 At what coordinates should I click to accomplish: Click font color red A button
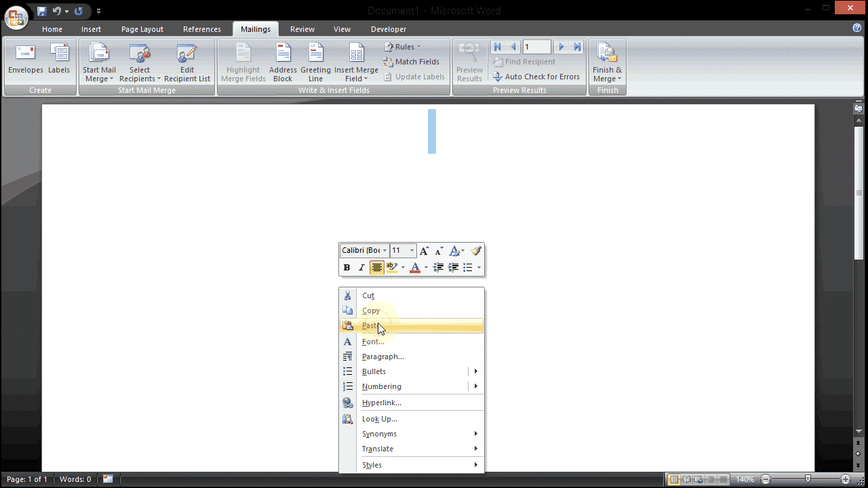(x=415, y=268)
